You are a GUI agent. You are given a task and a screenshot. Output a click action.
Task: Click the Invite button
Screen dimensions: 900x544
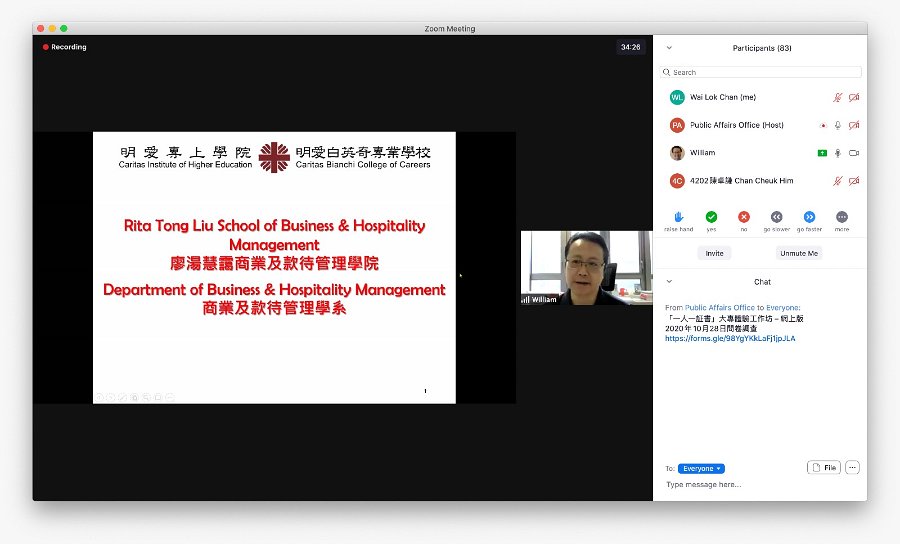(715, 253)
